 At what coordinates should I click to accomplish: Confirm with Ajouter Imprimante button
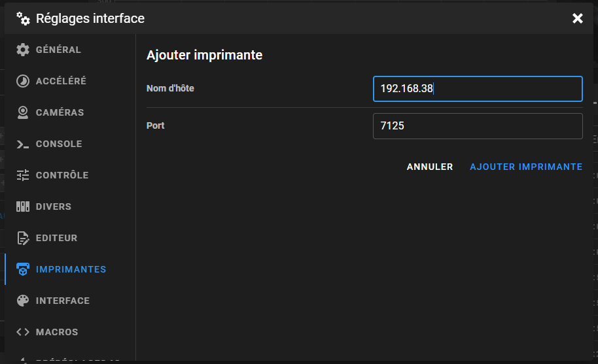pos(526,167)
